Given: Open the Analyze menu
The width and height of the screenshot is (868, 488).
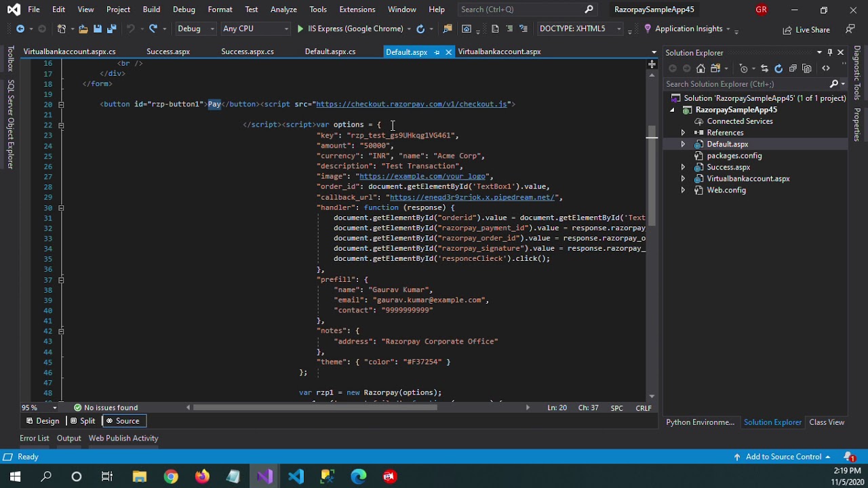Looking at the screenshot, I should 283,9.
